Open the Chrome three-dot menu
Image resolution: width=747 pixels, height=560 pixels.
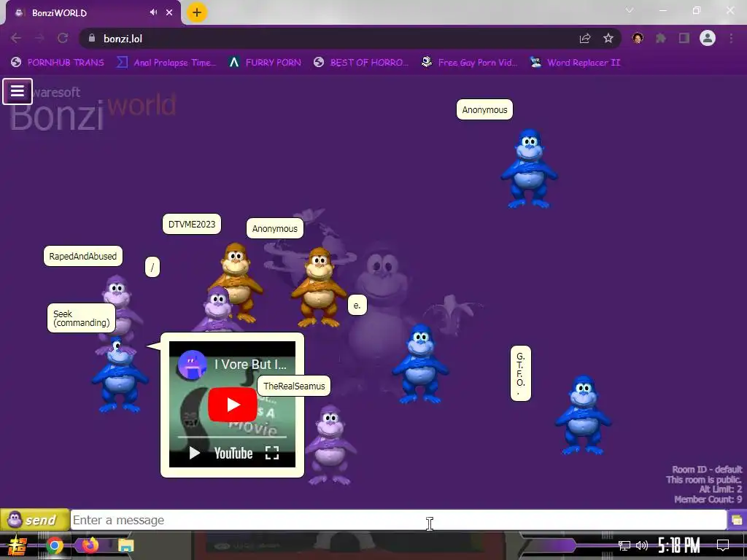[731, 38]
